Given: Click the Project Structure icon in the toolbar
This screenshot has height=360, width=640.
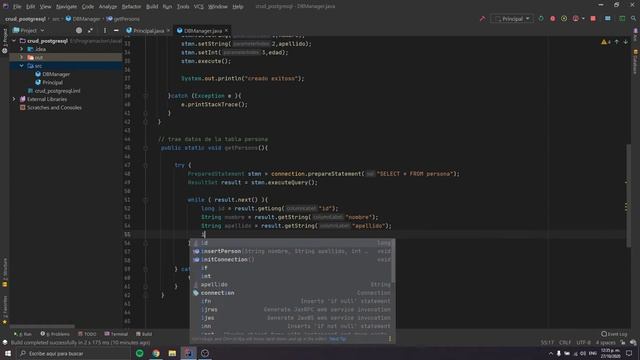Looking at the screenshot, I should (x=608, y=19).
